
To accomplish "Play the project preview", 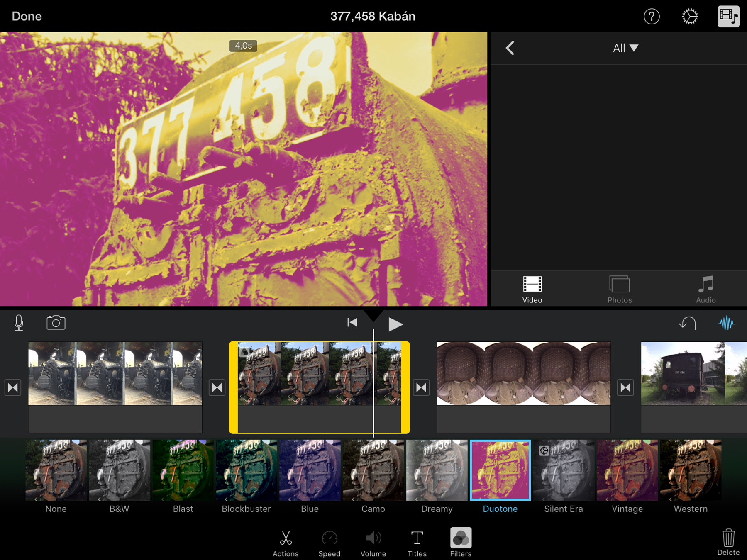I will pos(395,324).
